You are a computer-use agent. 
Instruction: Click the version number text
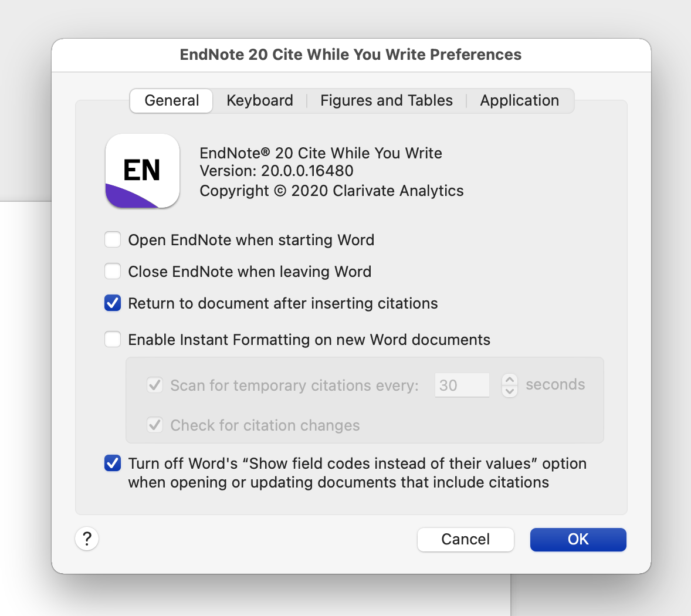(307, 171)
